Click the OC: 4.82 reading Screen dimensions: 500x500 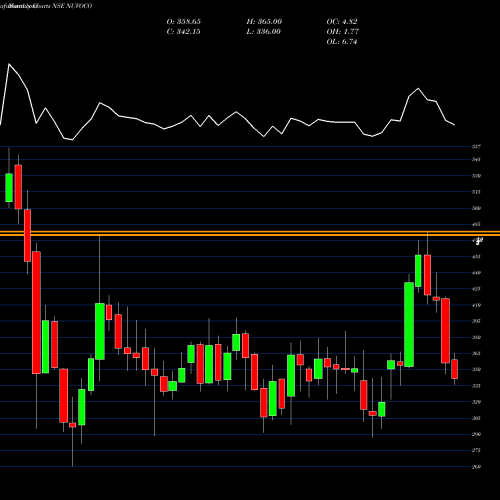coord(342,22)
